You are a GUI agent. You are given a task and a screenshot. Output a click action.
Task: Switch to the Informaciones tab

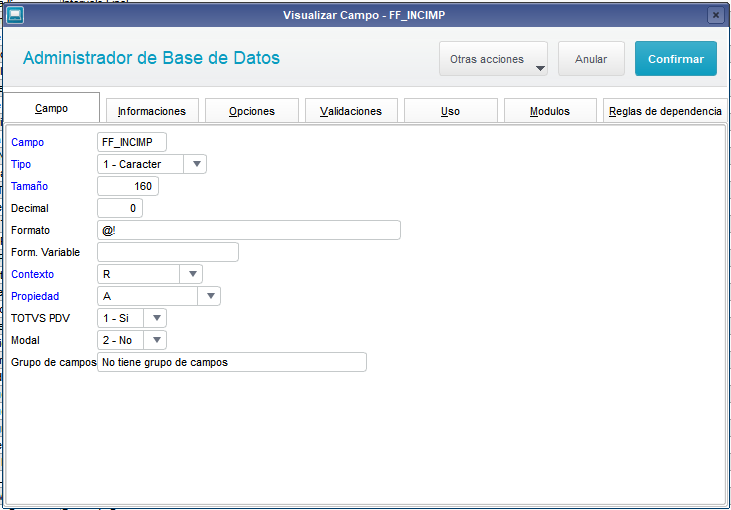(x=152, y=111)
